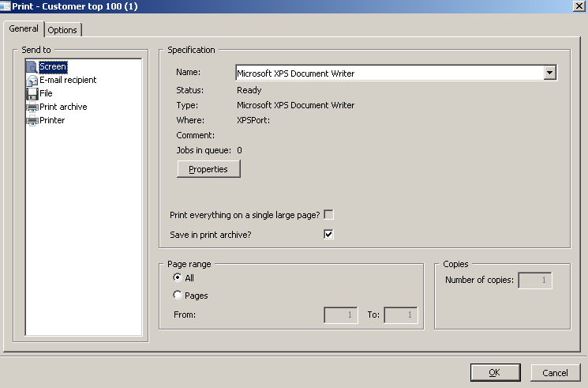Confirm with the OK button
Viewport: 588px width, 388px height.
[495, 372]
